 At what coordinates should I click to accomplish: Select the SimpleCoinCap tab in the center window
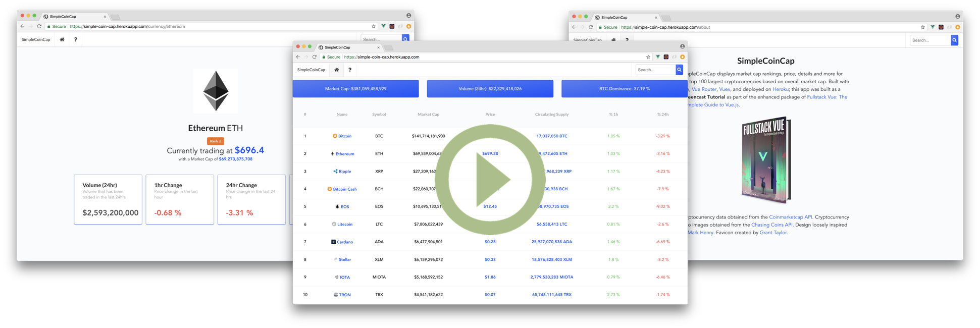(x=348, y=47)
